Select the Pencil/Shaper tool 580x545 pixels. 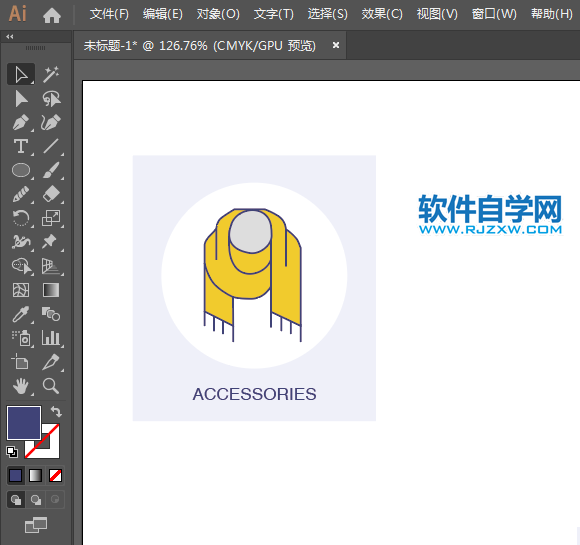pos(21,194)
